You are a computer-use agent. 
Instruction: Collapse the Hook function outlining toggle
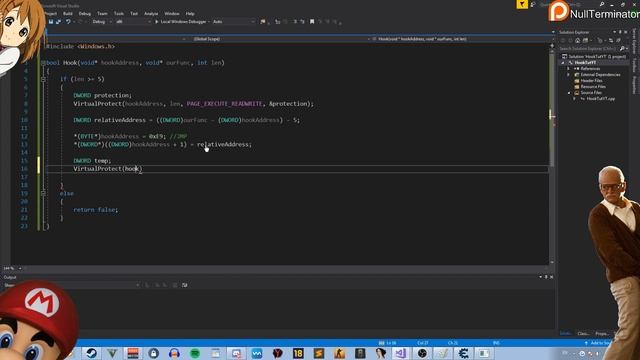43,63
